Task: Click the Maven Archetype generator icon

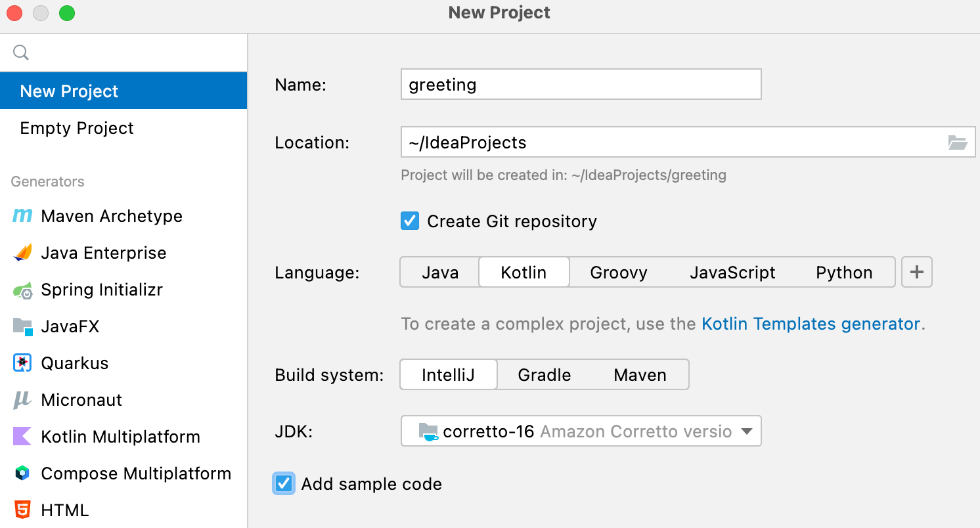Action: point(22,216)
